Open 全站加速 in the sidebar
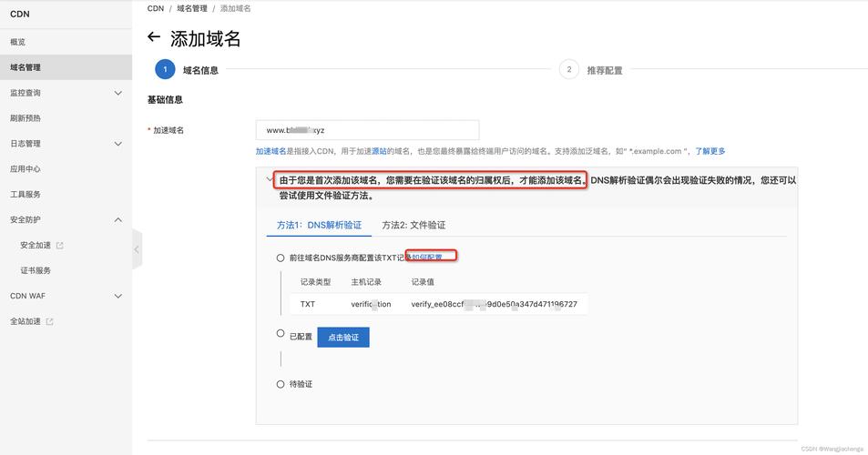This screenshot has height=455, width=868. click(x=26, y=322)
